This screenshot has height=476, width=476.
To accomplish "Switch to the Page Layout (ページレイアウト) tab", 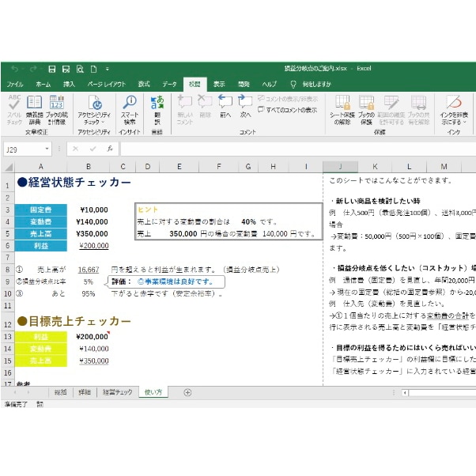I will coord(106,84).
